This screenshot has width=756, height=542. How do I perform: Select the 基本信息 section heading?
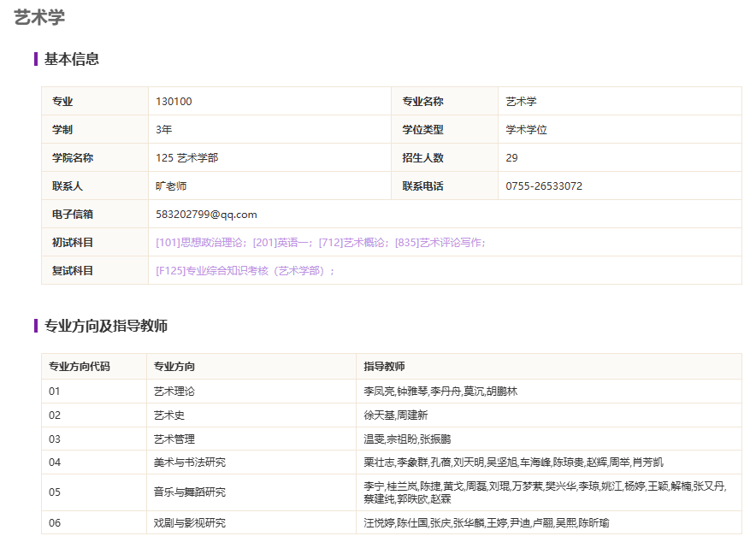(x=72, y=59)
